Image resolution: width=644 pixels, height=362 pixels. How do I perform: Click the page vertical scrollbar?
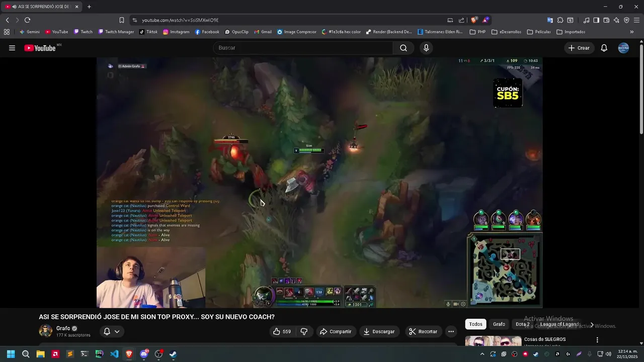641,89
